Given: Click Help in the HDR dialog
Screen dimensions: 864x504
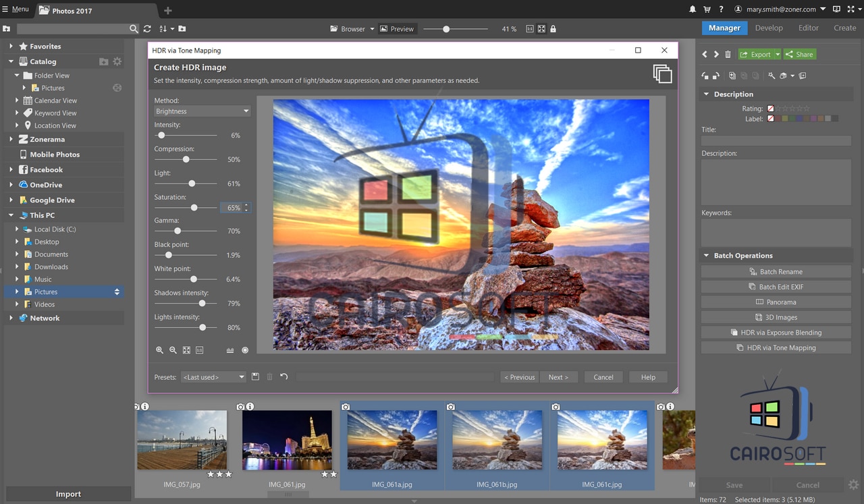Looking at the screenshot, I should (648, 377).
